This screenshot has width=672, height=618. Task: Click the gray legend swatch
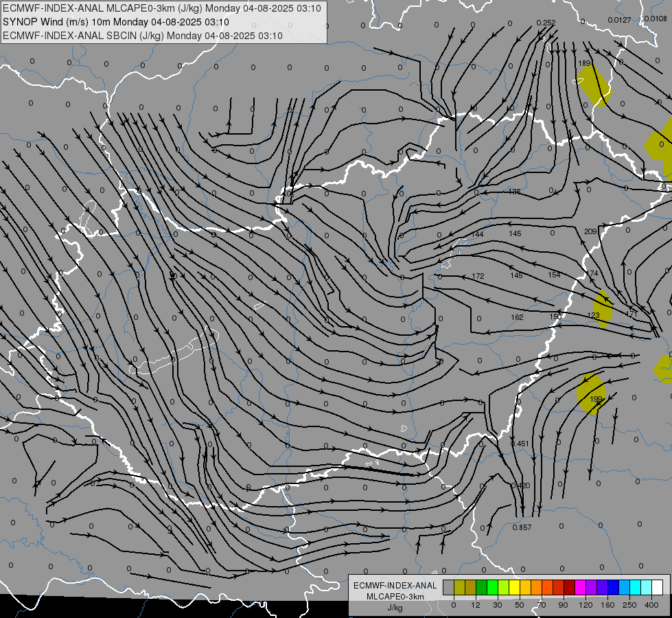448,587
